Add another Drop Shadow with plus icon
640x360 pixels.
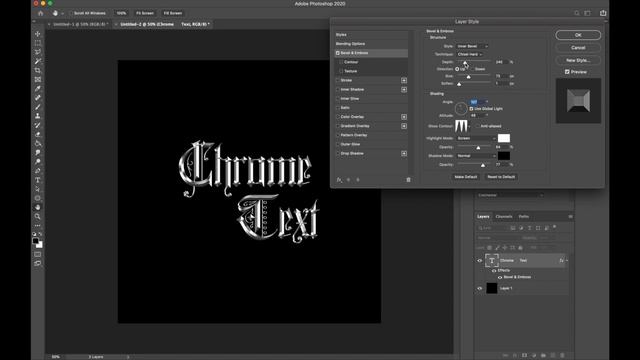404,153
